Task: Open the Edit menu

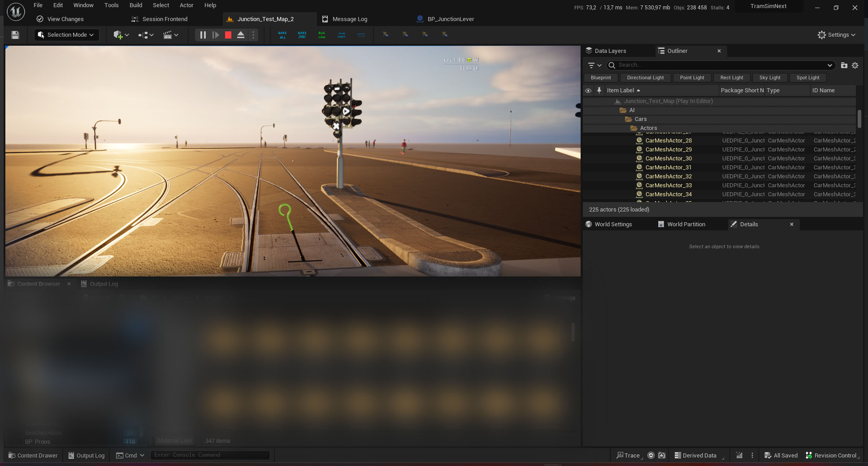Action: pos(58,5)
